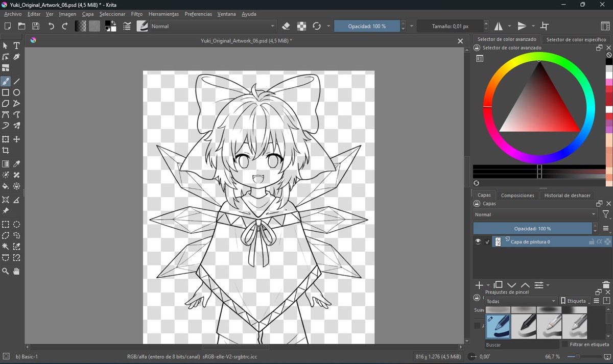
Task: Toggle horizontal mirror tool
Action: [x=499, y=26]
